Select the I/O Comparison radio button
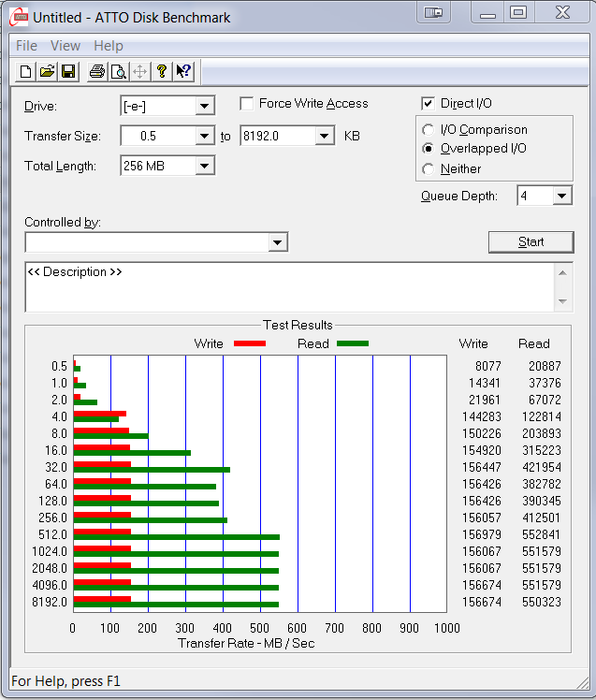 click(x=429, y=130)
